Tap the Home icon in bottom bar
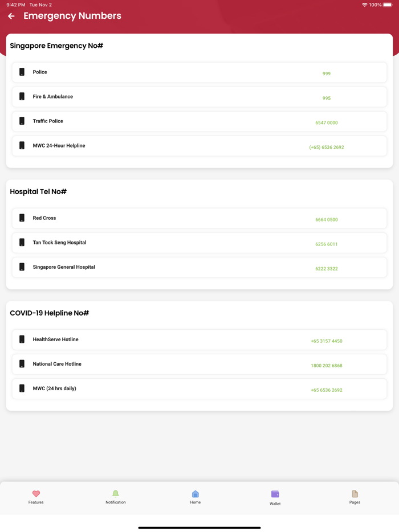The width and height of the screenshot is (399, 532). tap(196, 494)
